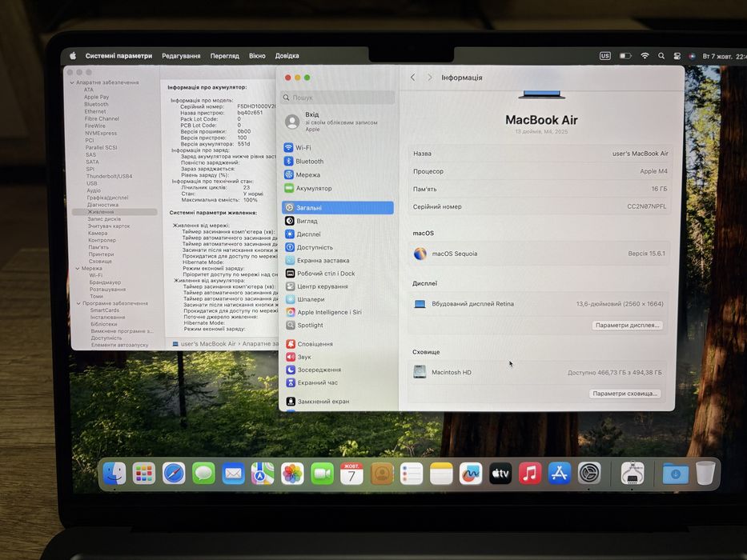The height and width of the screenshot is (560, 747).
Task: Open Maps app in the Dock
Action: coord(263,474)
